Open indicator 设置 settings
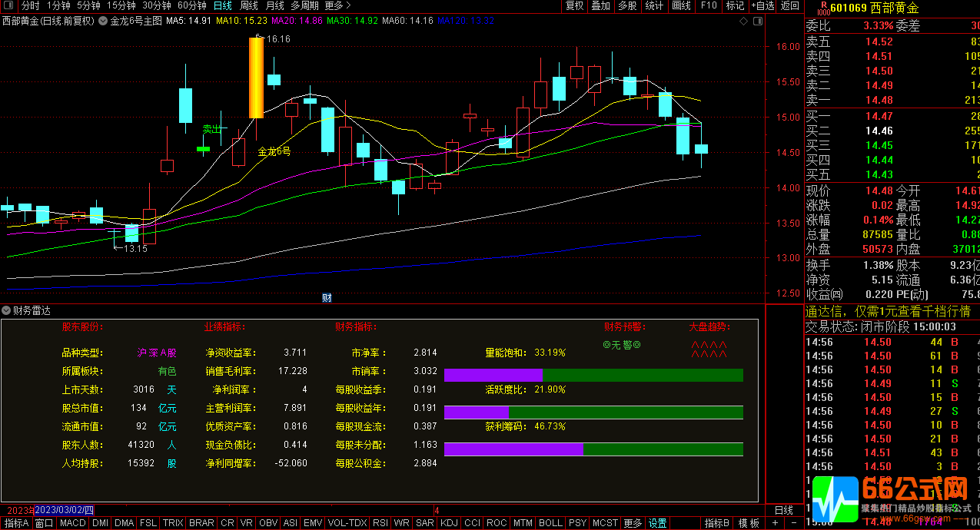 pos(657,523)
